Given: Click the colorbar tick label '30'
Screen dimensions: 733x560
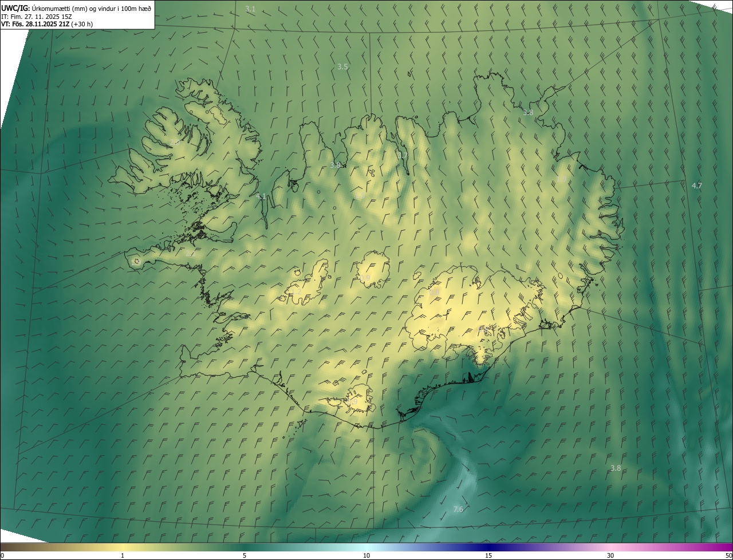Looking at the screenshot, I should pos(610,555).
